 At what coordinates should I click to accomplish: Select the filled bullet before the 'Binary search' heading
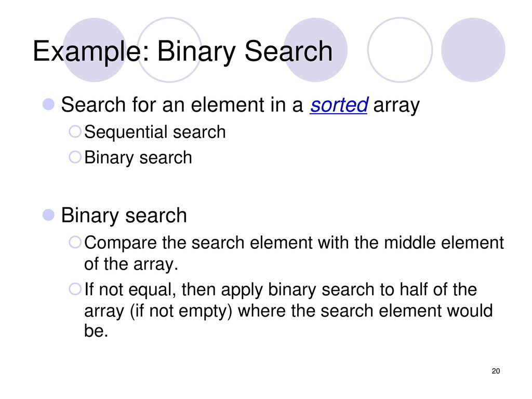pos(48,215)
